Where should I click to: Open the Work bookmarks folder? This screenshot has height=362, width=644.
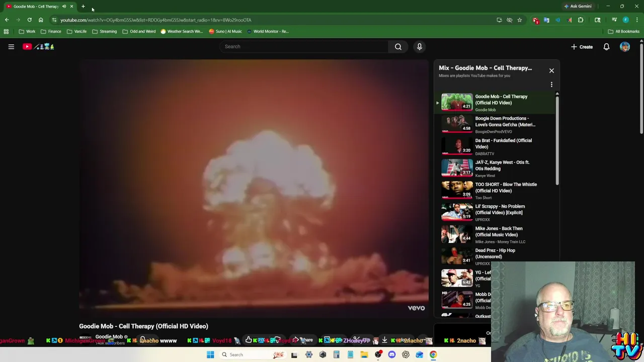pos(27,31)
